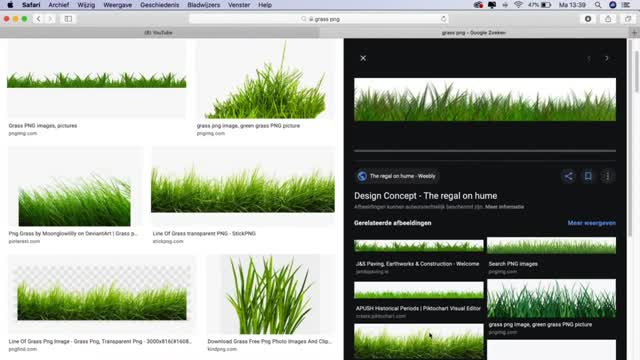Click Meer weergeven related images link
Viewport: 640px width, 360px height.
pos(591,223)
